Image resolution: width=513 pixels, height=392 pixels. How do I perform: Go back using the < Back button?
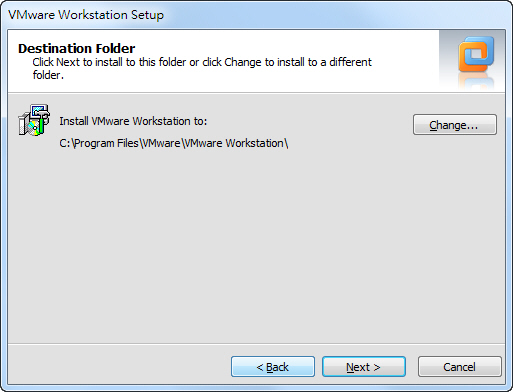tap(273, 367)
